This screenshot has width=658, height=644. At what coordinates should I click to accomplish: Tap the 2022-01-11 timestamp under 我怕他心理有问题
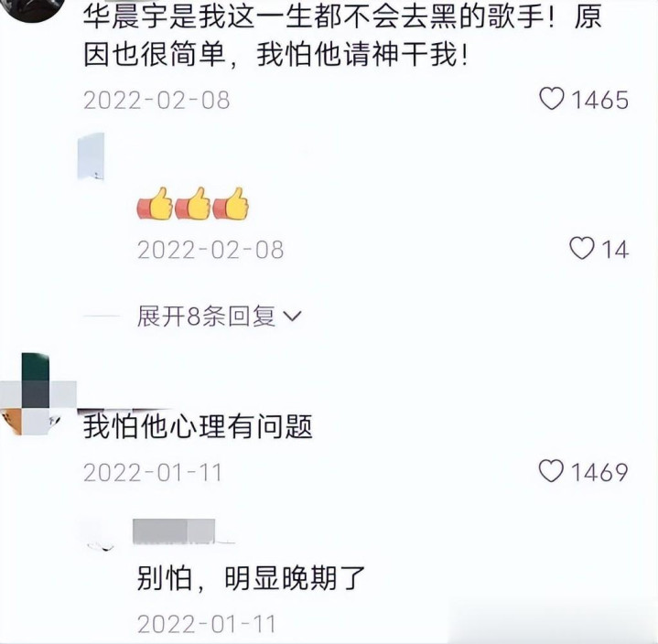click(152, 472)
